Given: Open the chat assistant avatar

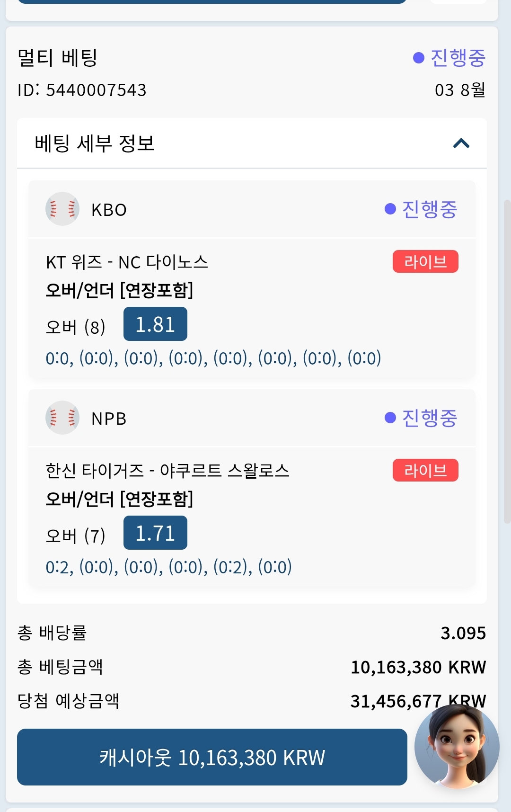Looking at the screenshot, I should pos(457,747).
